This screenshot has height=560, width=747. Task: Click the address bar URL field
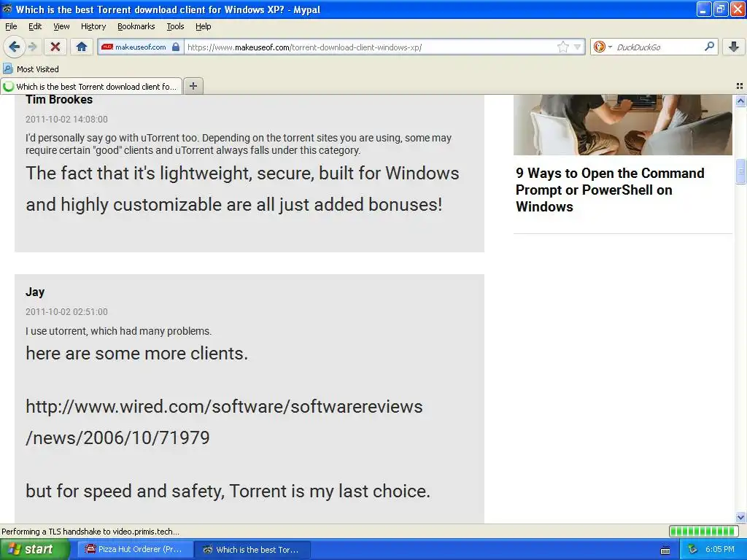point(369,47)
